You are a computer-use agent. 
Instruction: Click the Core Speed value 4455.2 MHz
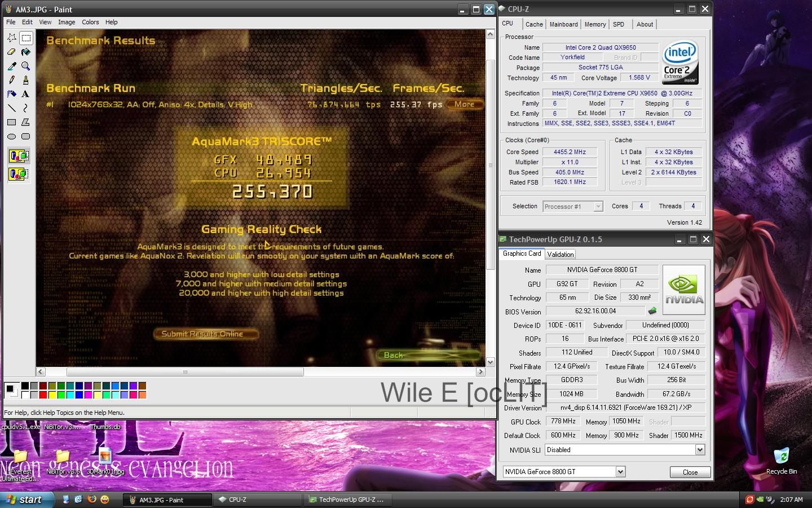570,152
